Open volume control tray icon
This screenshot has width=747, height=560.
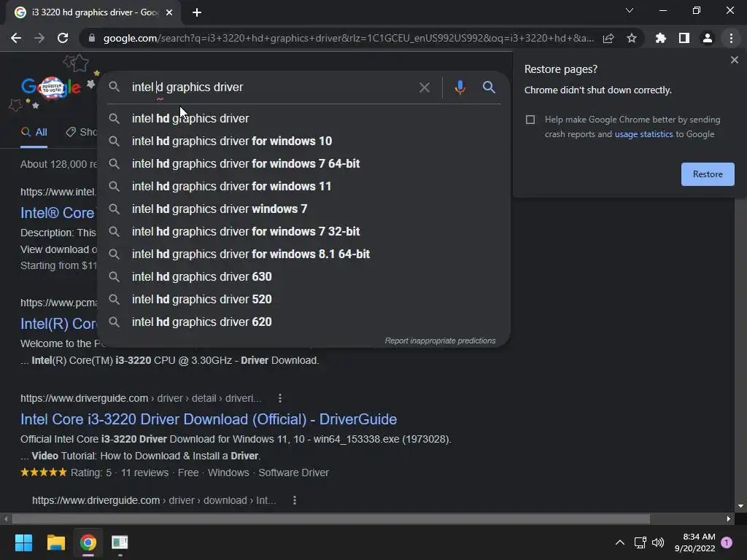[658, 542]
